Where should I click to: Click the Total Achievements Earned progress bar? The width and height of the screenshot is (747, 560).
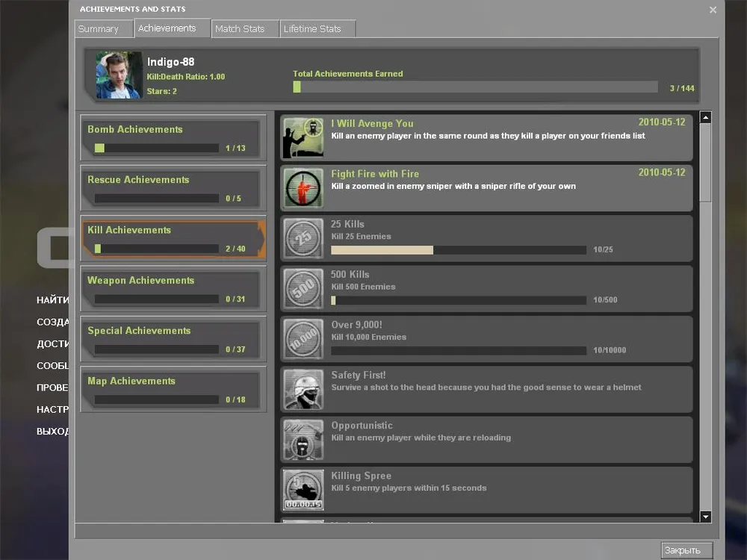click(x=475, y=87)
